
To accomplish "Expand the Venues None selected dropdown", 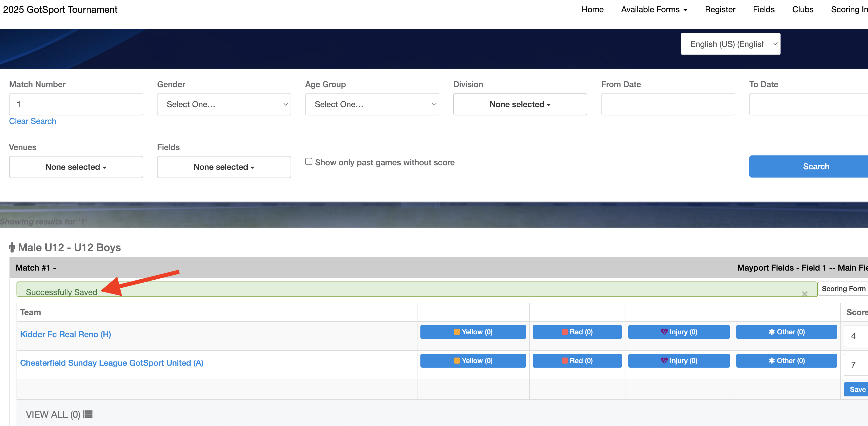I will pos(76,167).
